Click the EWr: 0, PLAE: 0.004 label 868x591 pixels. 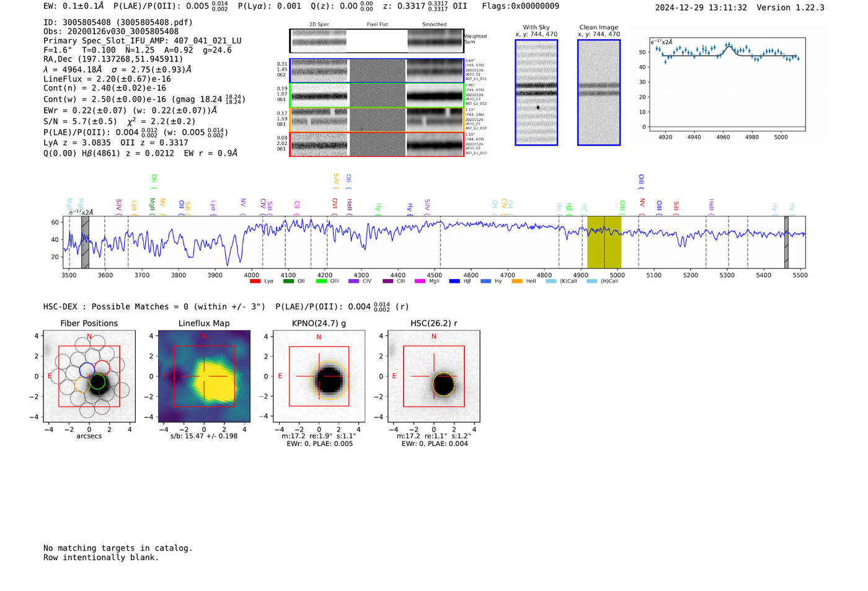pyautogui.click(x=435, y=443)
